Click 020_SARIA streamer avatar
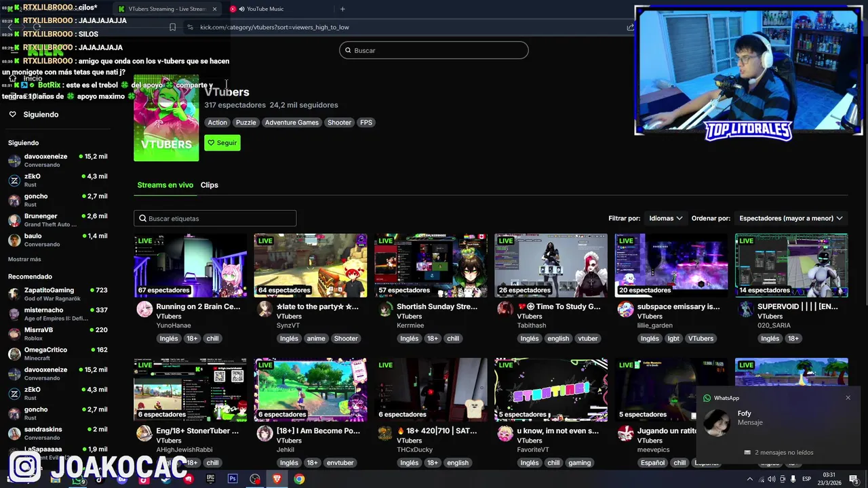Screen dimensions: 868x488 point(746,310)
